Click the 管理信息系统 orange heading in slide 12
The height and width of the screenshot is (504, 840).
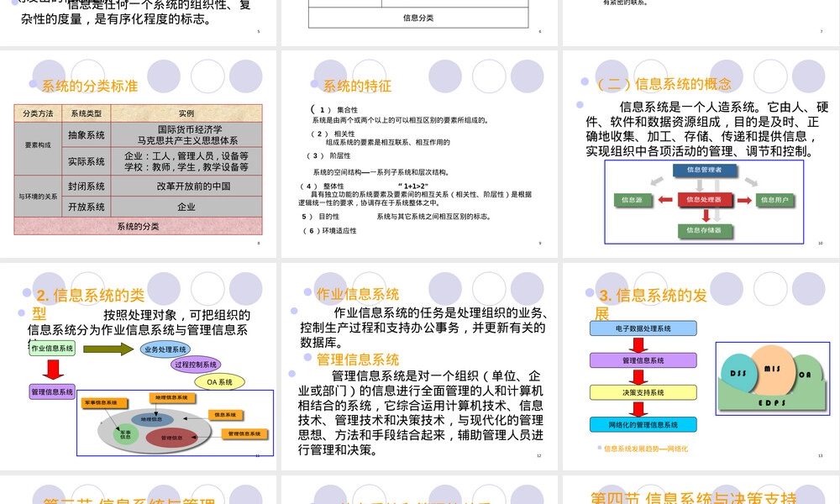[x=358, y=360]
